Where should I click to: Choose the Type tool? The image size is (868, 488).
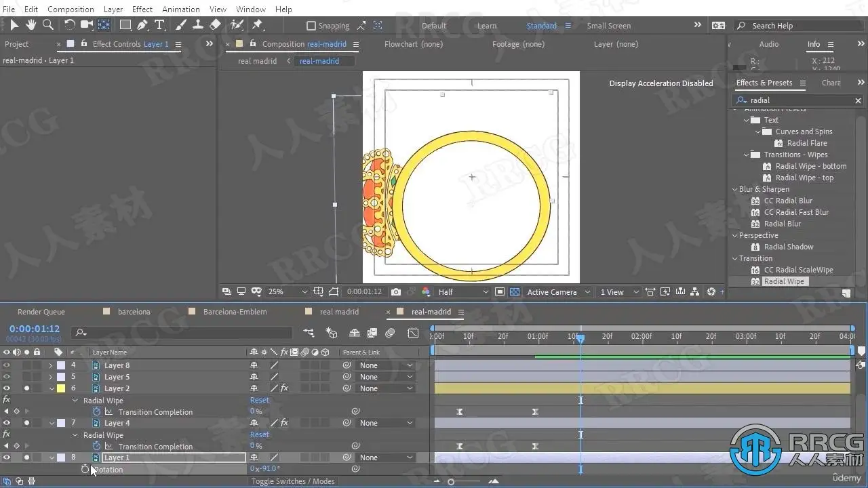(x=159, y=25)
